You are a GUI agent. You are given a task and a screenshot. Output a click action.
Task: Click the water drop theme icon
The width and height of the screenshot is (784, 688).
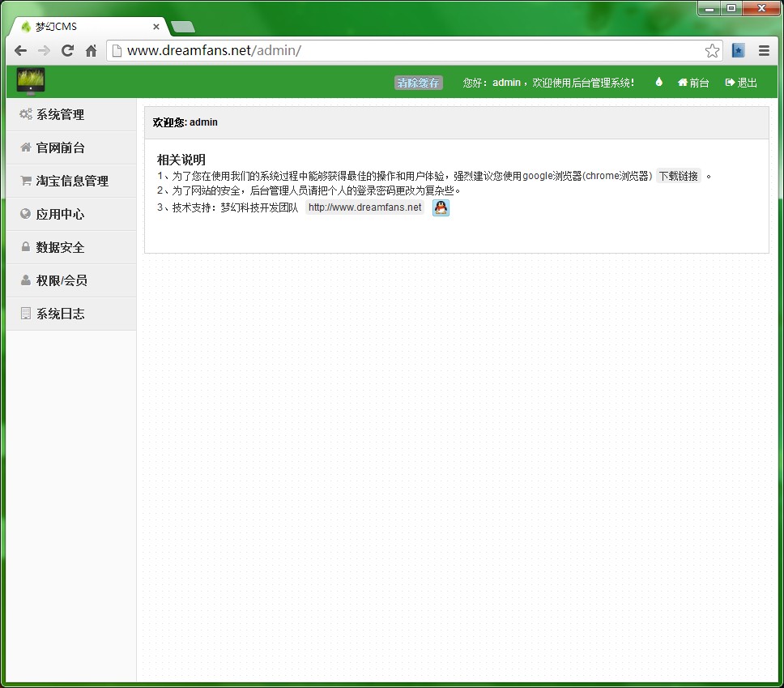[659, 82]
